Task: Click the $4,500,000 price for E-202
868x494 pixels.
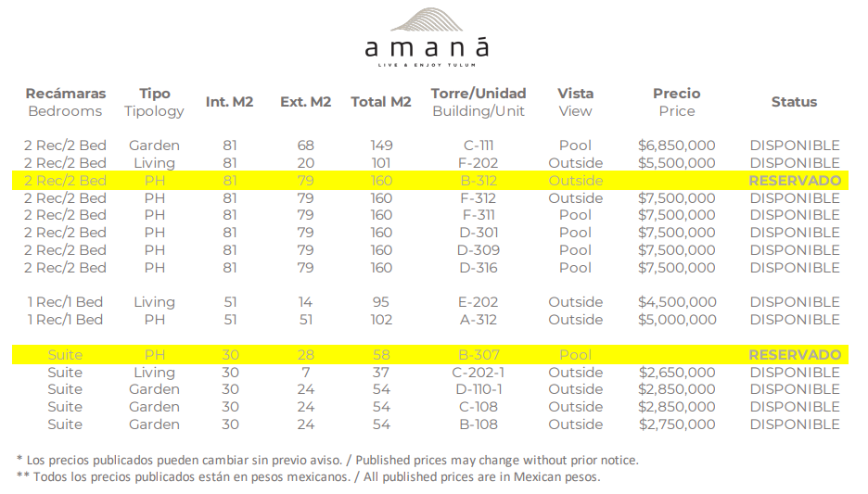Action: pyautogui.click(x=676, y=302)
